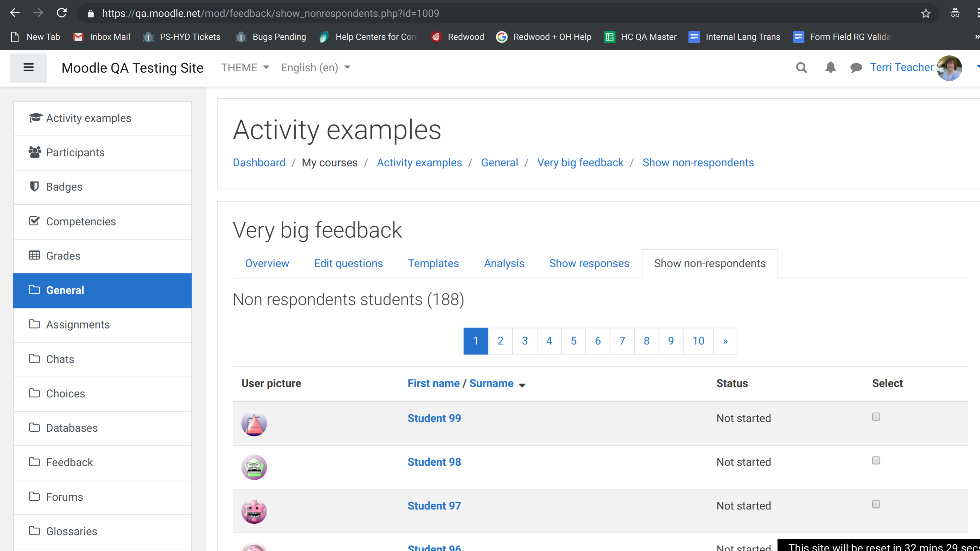This screenshot has height=551, width=980.
Task: Toggle the surname sort arrow
Action: point(522,385)
